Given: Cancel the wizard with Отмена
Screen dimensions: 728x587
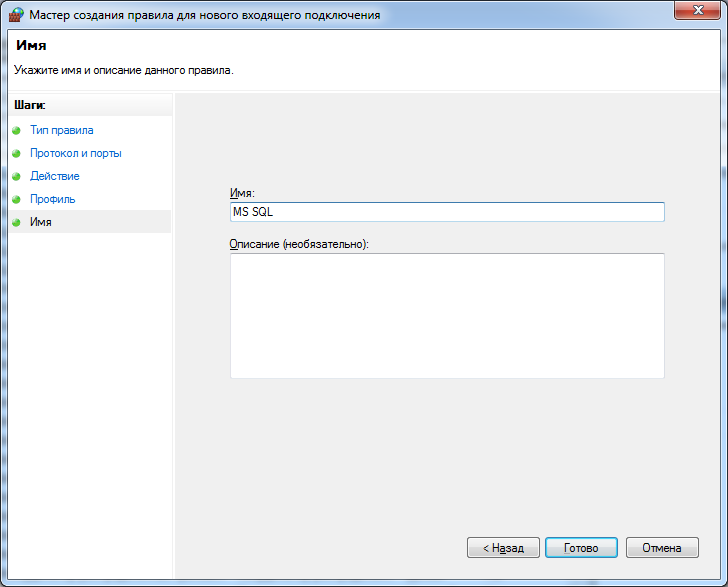Looking at the screenshot, I should click(662, 548).
